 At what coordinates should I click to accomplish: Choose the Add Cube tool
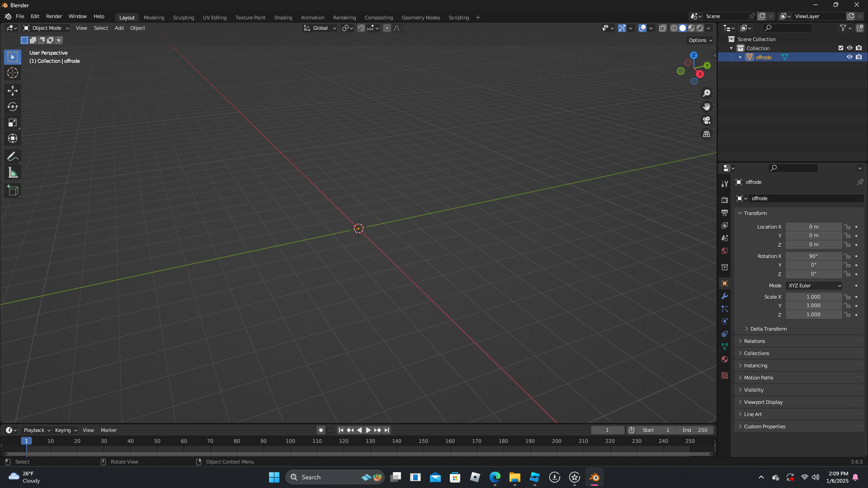coord(13,191)
